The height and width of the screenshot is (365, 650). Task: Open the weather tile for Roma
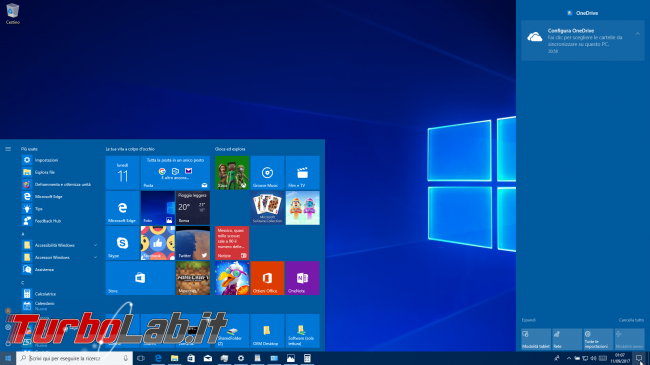193,208
